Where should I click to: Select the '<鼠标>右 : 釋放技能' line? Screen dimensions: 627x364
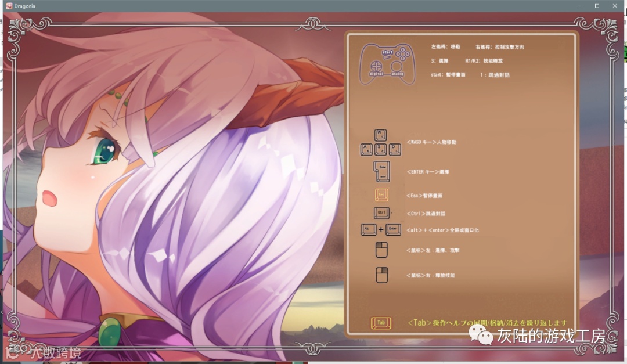430,275
